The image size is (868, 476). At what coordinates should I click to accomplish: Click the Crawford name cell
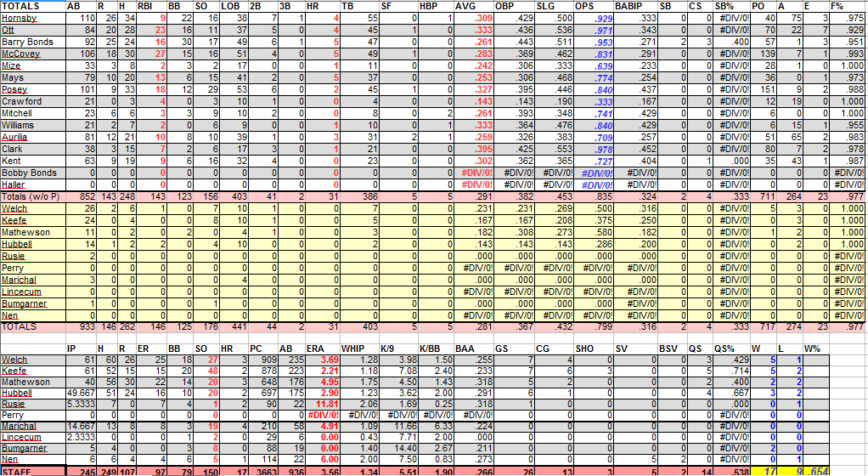point(32,101)
